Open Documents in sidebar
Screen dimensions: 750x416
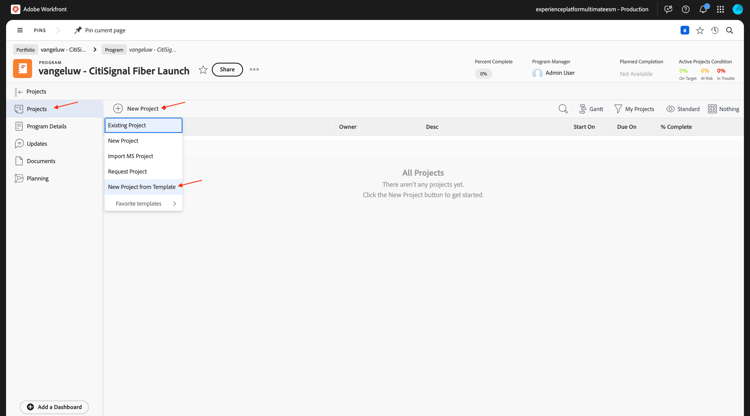pyautogui.click(x=55, y=161)
